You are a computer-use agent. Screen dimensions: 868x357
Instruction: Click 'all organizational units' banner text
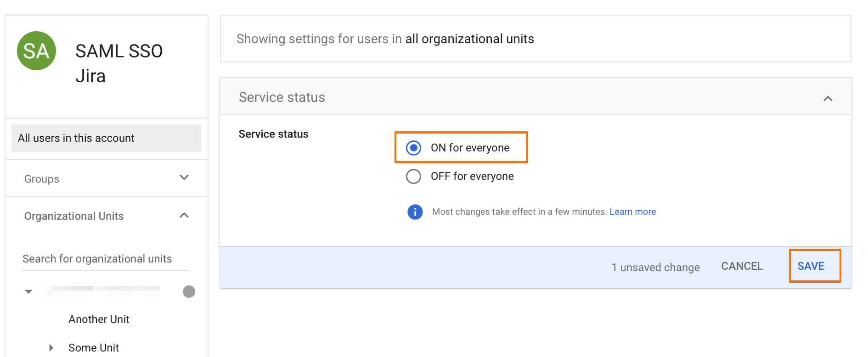point(469,39)
